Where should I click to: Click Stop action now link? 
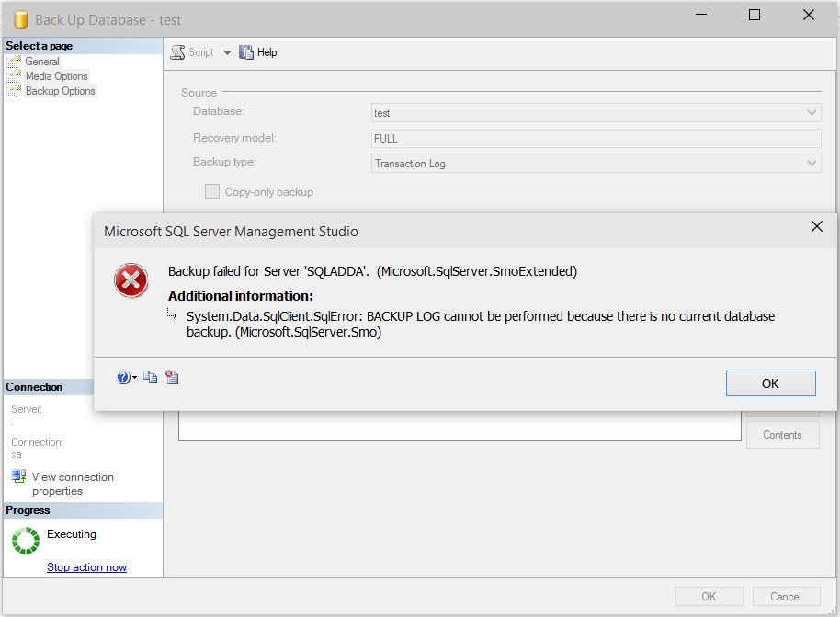click(x=86, y=567)
